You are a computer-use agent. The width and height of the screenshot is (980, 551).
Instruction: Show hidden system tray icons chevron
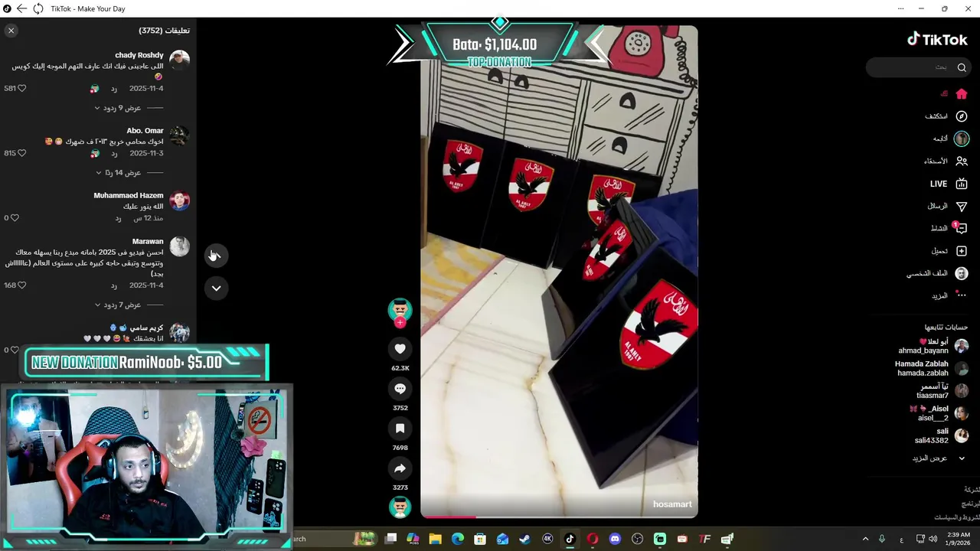(865, 539)
